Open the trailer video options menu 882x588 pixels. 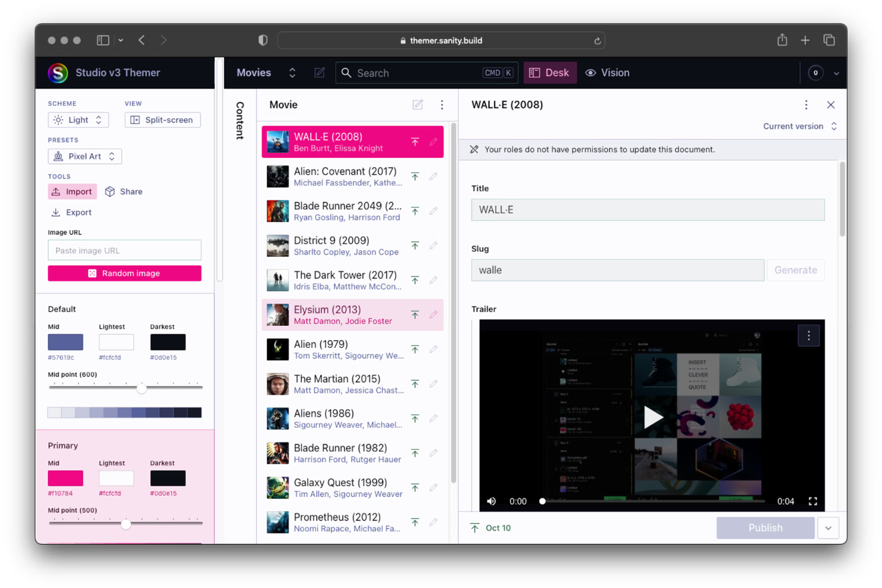(809, 336)
